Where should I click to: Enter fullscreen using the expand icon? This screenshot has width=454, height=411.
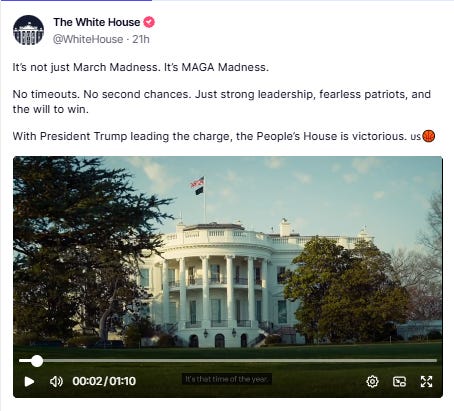click(x=426, y=381)
